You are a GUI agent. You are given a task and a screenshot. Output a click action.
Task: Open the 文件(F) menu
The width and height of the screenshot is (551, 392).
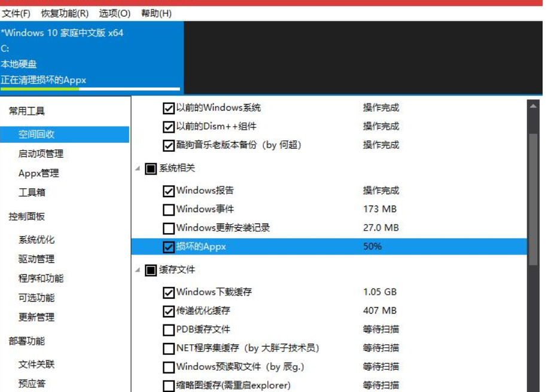16,13
